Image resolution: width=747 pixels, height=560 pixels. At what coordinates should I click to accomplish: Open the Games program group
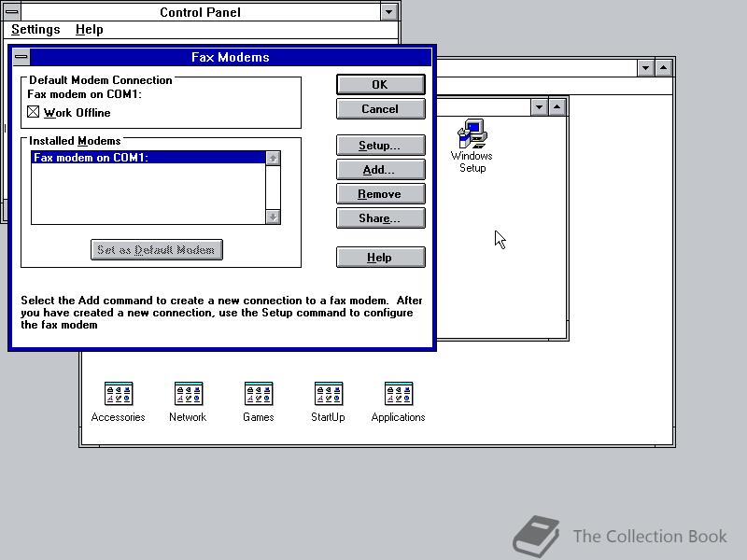[258, 392]
